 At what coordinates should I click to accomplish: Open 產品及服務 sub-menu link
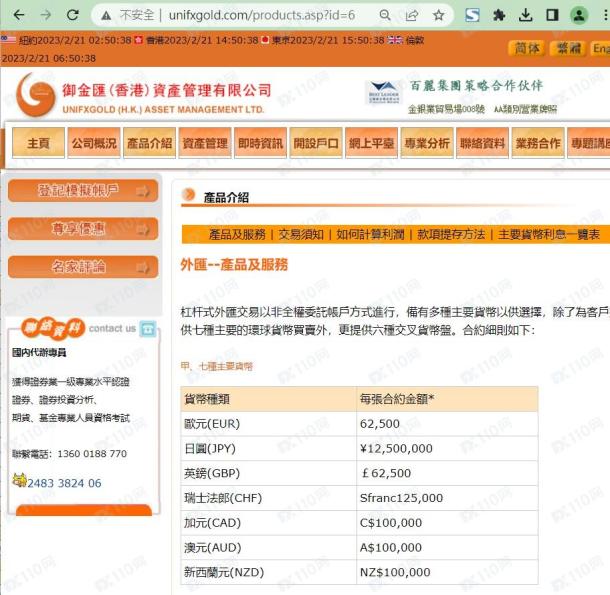237,234
